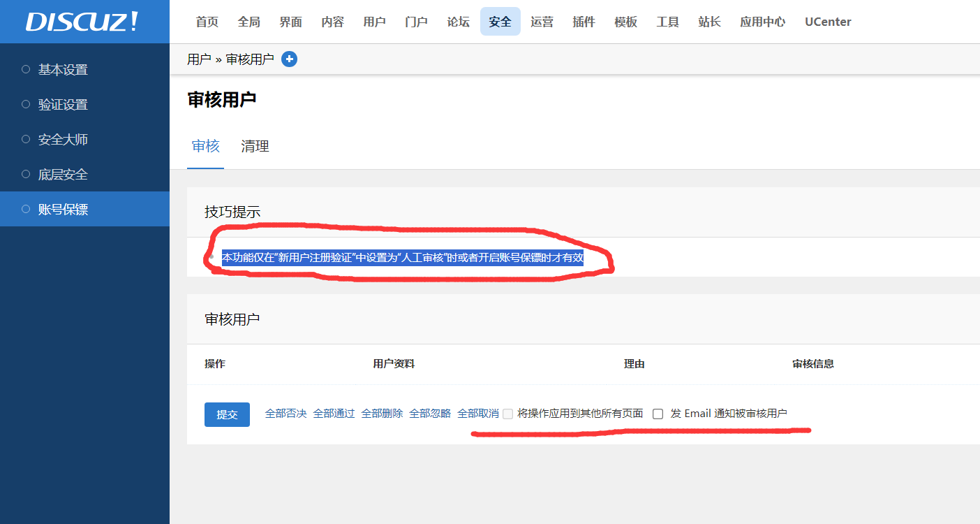The image size is (980, 524).
Task: Switch to the 清理 tab
Action: point(255,146)
